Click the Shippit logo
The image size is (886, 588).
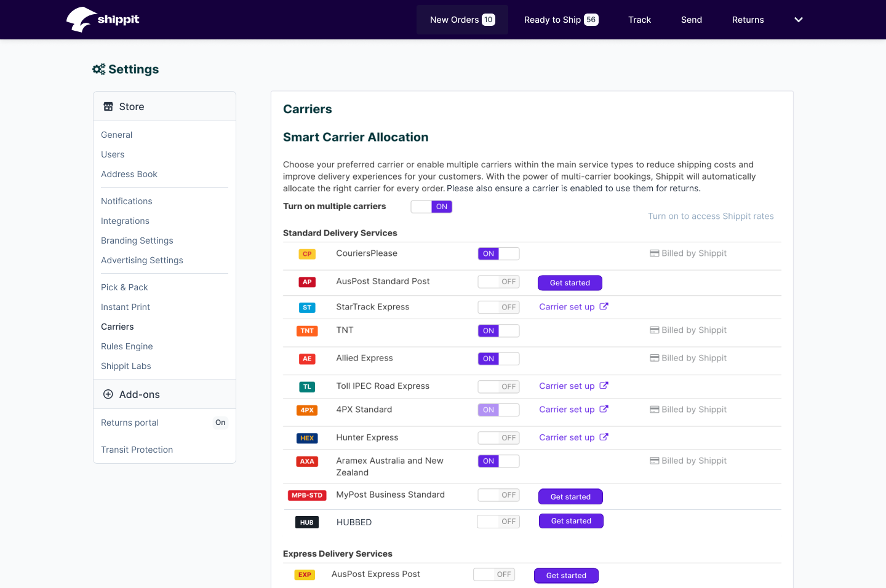(x=103, y=20)
